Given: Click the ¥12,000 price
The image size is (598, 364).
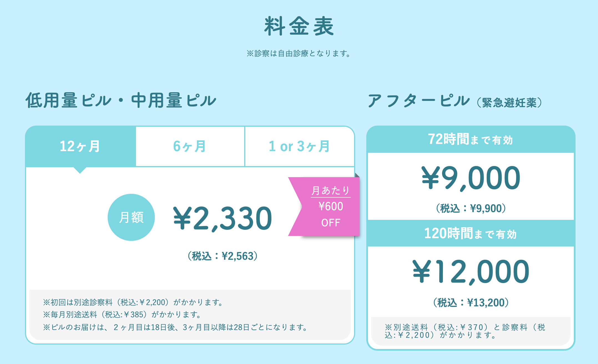Looking at the screenshot, I should point(471,272).
